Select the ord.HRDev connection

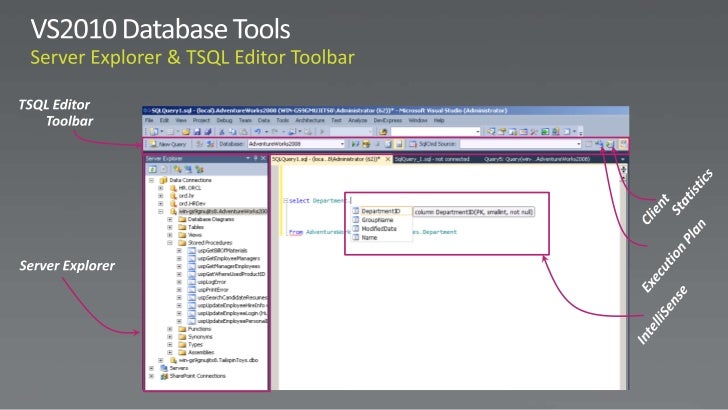pyautogui.click(x=192, y=204)
